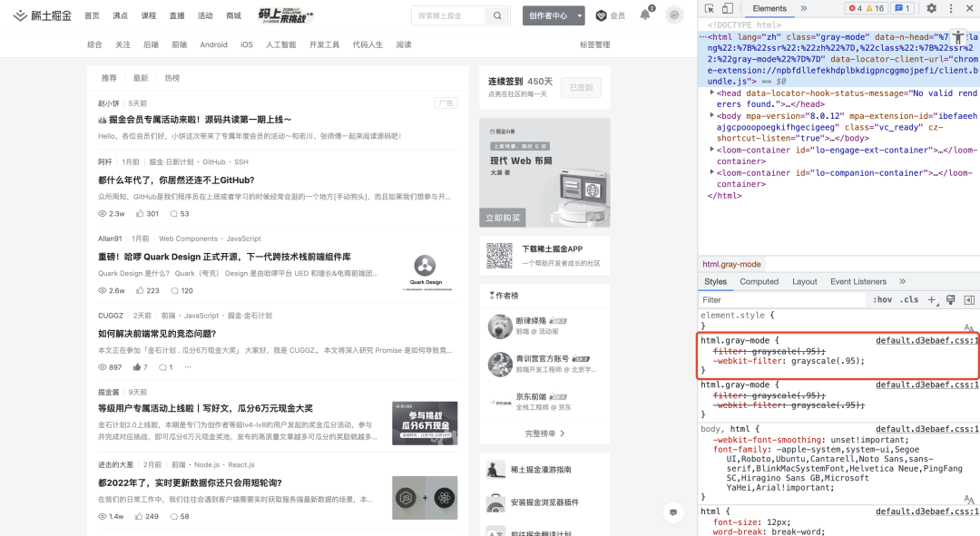
Task: Select the DevTools inspect element picker
Action: (x=709, y=8)
